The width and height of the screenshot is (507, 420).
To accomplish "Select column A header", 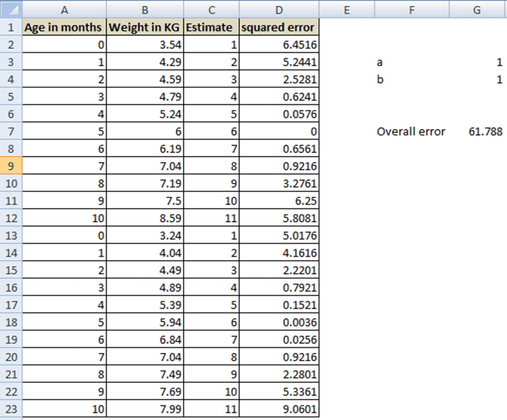I will (x=64, y=10).
